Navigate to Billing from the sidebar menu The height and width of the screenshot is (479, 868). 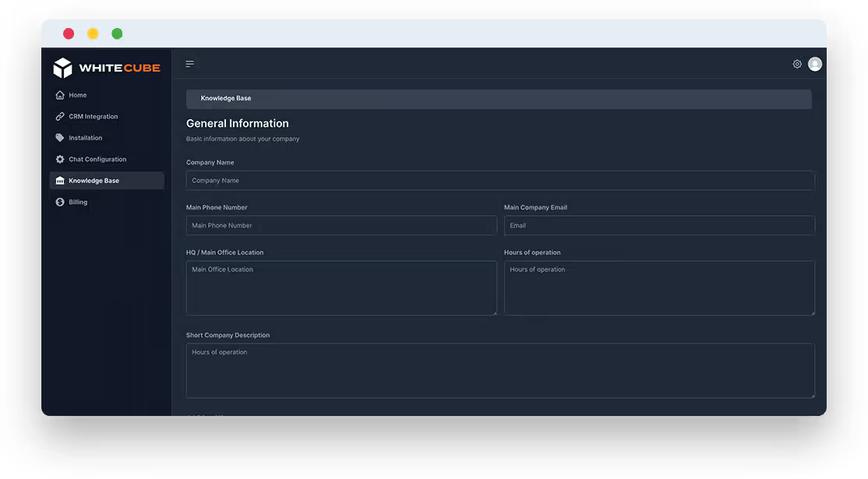point(79,202)
